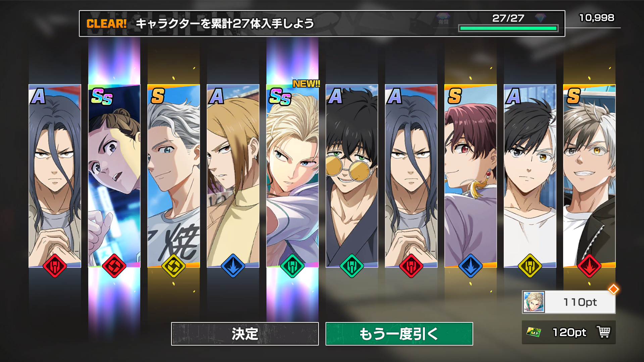Click the yellow emblem under two-tone-haired A card
The width and height of the screenshot is (644, 362).
[530, 266]
